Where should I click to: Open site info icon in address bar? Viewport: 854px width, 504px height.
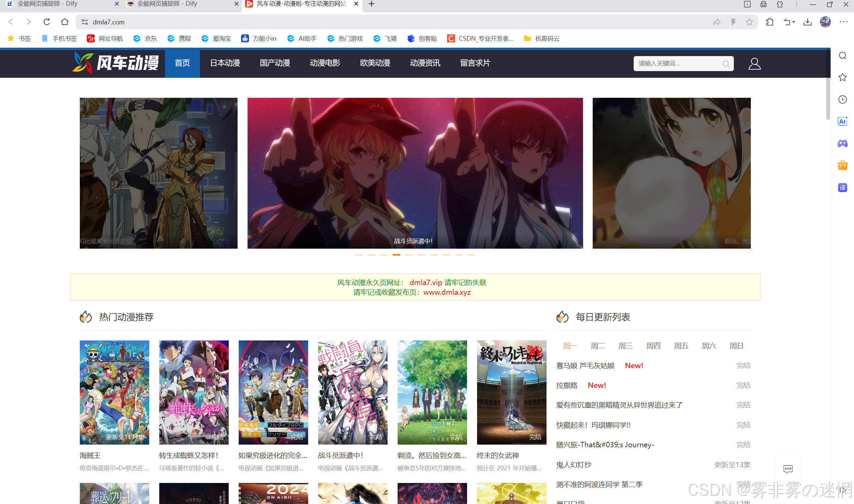(85, 22)
